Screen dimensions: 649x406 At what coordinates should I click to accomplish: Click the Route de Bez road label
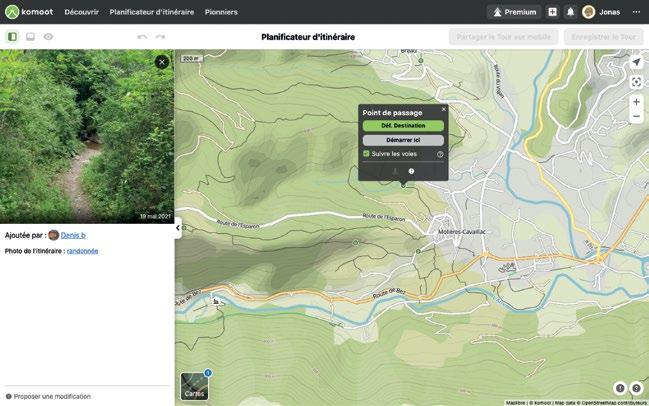coord(389,293)
